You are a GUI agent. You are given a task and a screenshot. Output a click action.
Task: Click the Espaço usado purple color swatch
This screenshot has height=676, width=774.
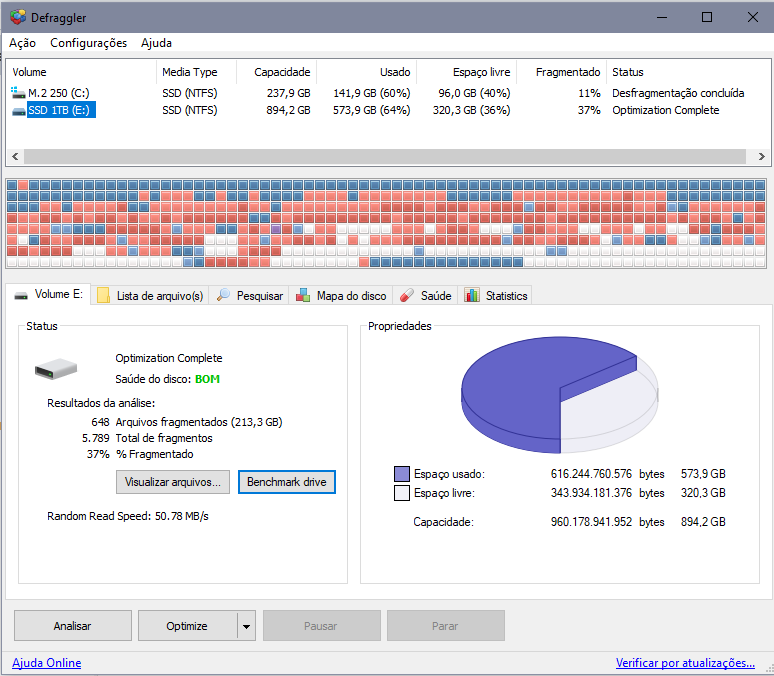tap(402, 474)
